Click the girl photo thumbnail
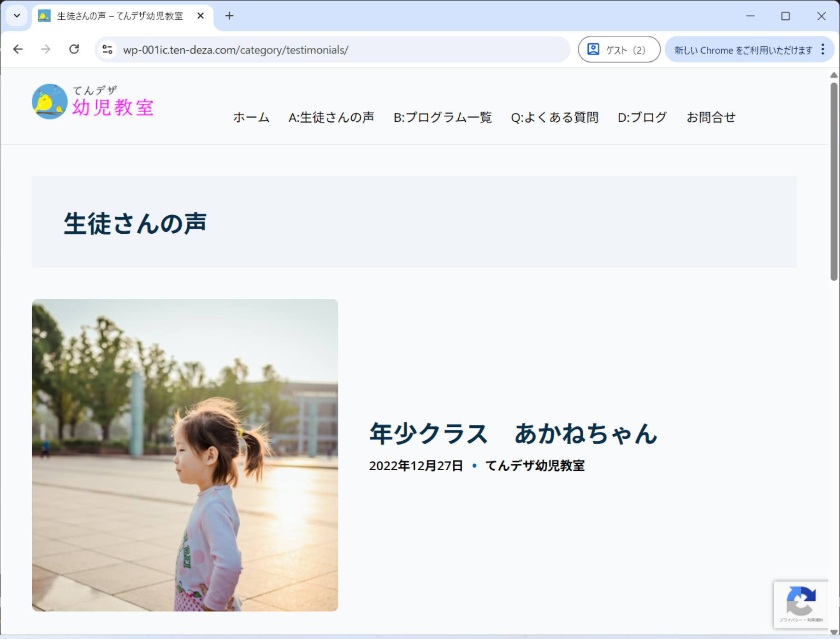840x639 pixels. 185,455
